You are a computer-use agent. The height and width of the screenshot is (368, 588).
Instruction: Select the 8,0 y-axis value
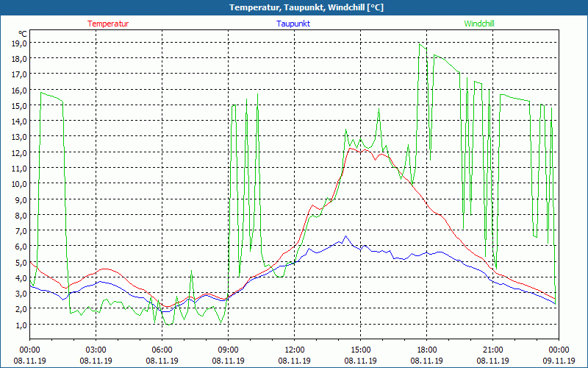pos(21,215)
